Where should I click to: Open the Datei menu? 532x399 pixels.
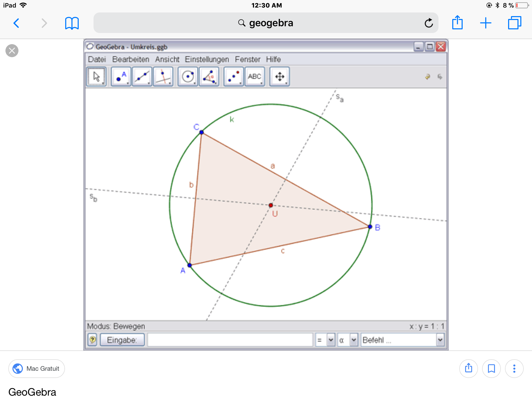[97, 59]
